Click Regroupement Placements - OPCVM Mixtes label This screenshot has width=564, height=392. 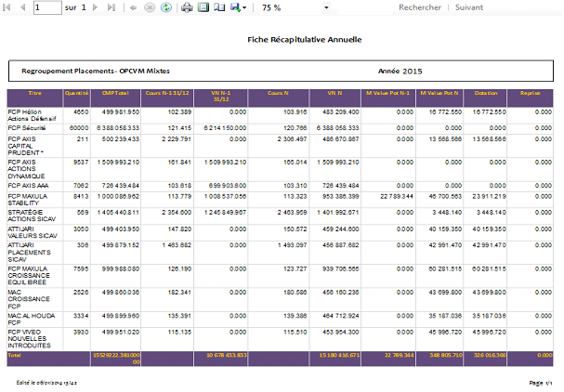coord(96,71)
